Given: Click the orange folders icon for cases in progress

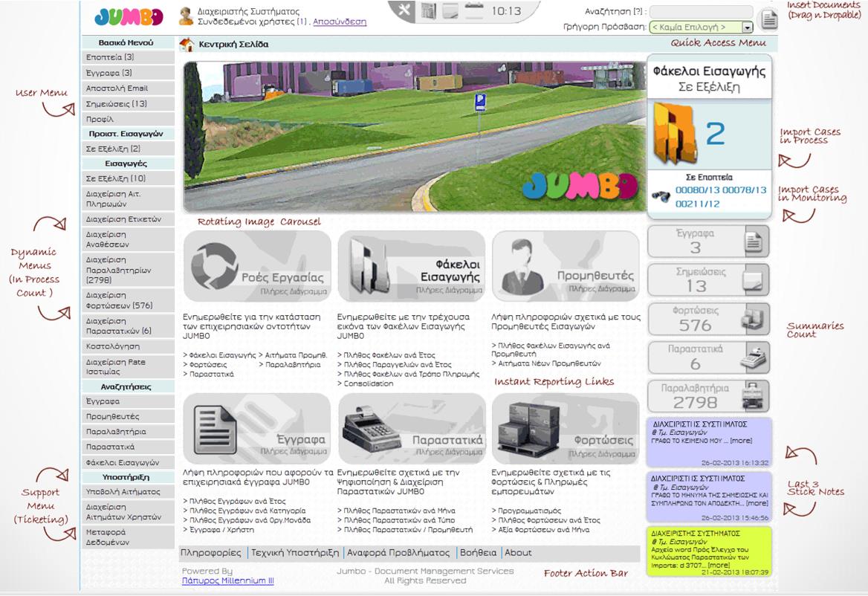Looking at the screenshot, I should pos(674,134).
